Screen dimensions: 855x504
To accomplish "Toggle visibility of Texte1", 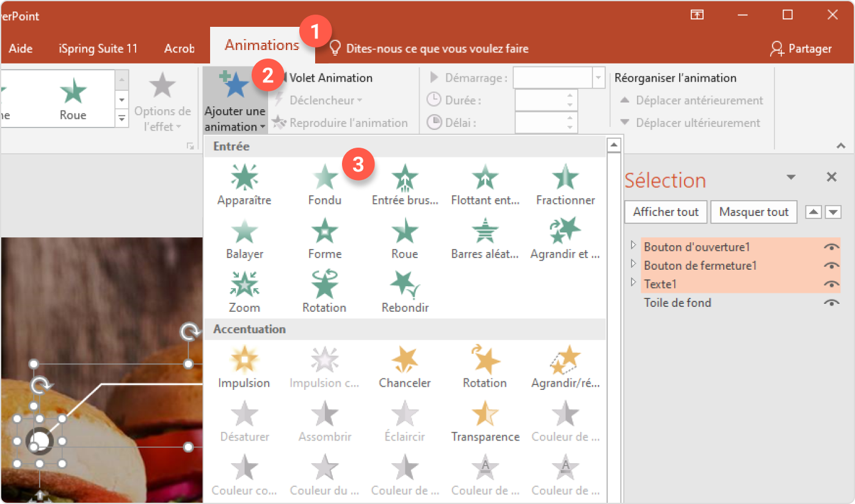I will pos(831,284).
